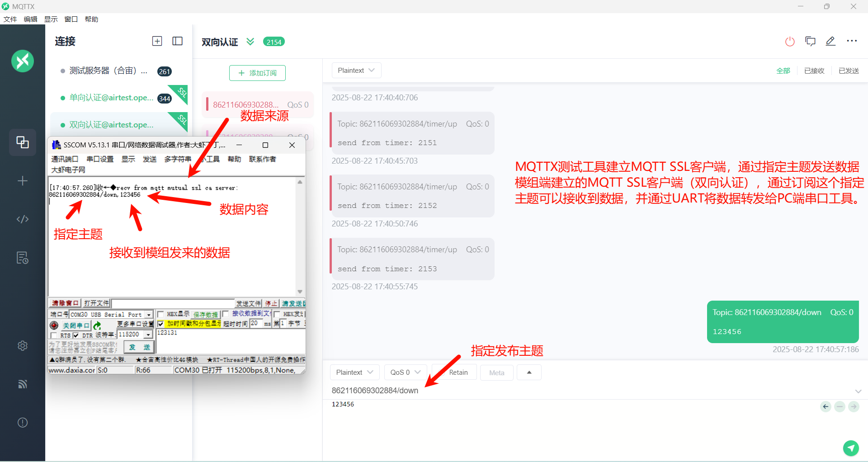Viewport: 868px width, 462px height.
Task: Open the received Plaintext format dropdown
Action: click(x=356, y=71)
